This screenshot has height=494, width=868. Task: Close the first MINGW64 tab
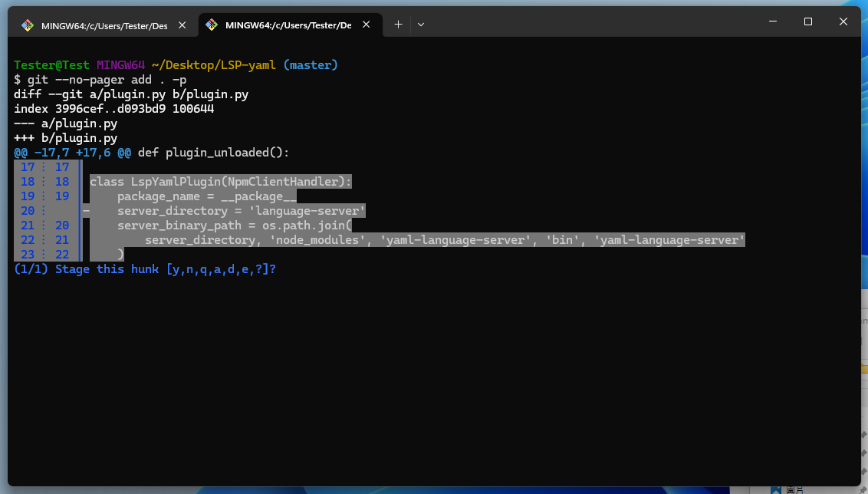pos(182,25)
